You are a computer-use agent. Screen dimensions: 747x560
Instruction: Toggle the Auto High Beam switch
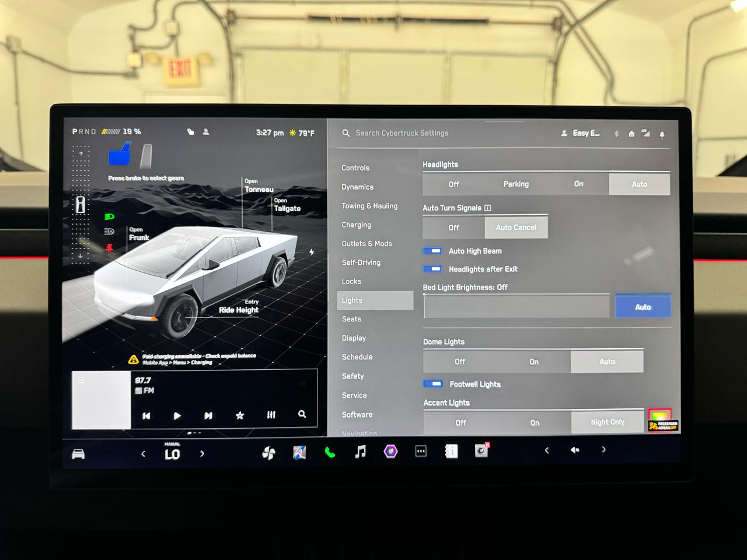[x=432, y=251]
